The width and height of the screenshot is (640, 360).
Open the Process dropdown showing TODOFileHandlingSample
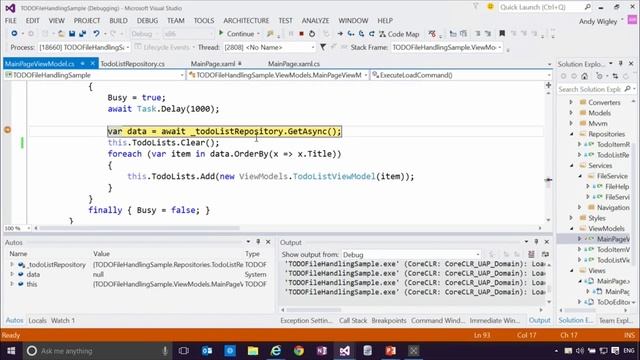[x=84, y=47]
